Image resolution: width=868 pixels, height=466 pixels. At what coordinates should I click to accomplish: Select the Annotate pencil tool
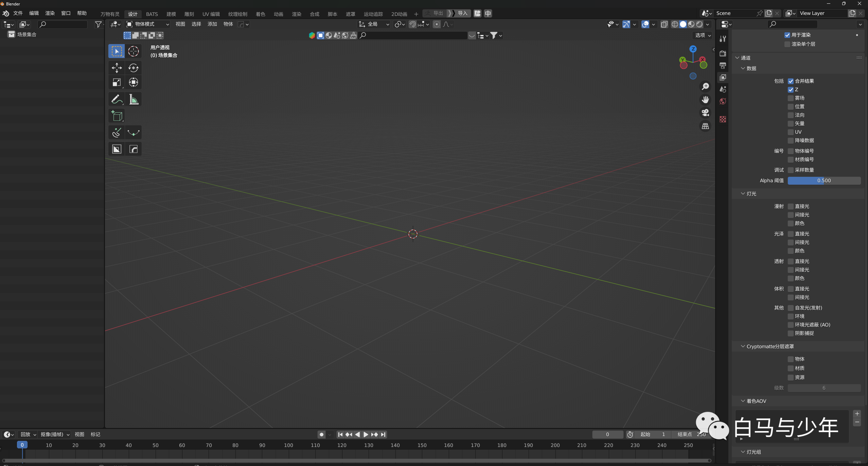pyautogui.click(x=117, y=99)
